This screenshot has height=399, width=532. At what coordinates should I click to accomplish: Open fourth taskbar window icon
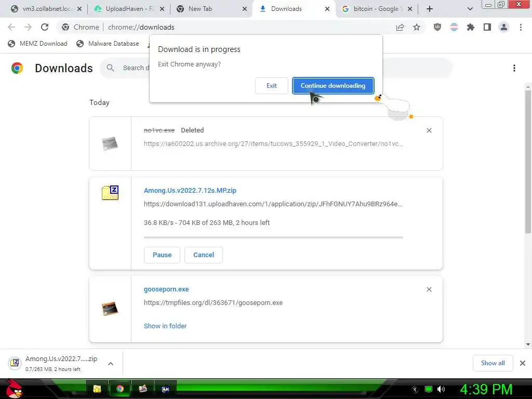click(x=165, y=389)
